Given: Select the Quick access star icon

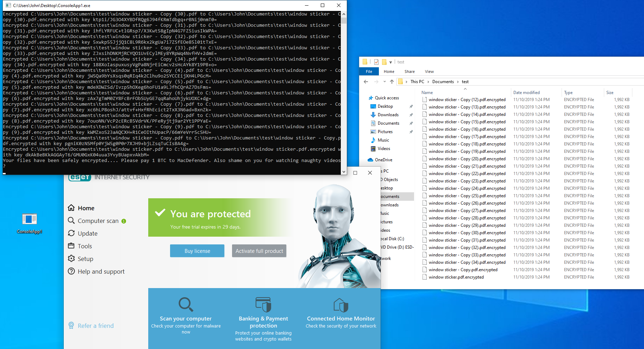Looking at the screenshot, I should click(370, 98).
